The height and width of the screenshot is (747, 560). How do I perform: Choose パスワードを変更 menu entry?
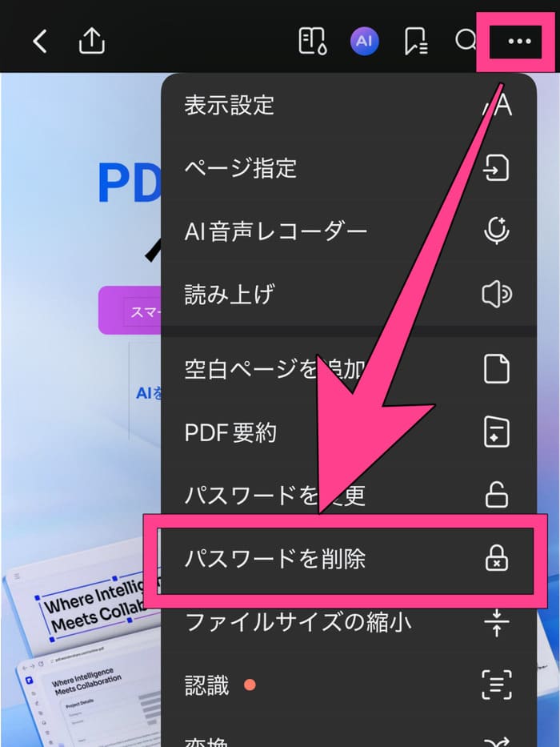click(x=349, y=496)
